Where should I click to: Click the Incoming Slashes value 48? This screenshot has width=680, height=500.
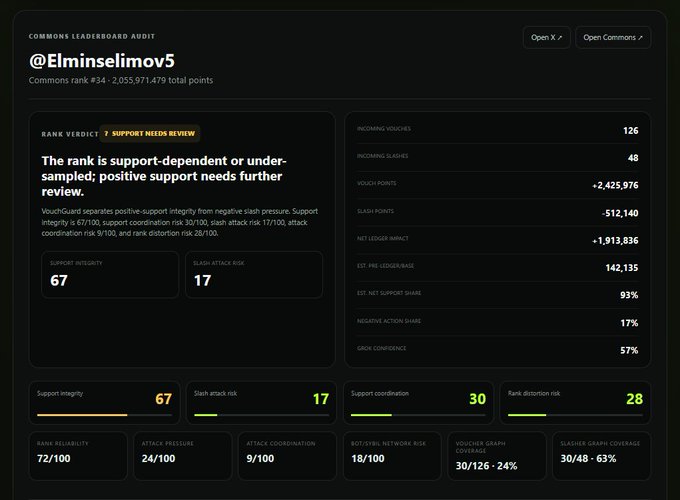(633, 158)
